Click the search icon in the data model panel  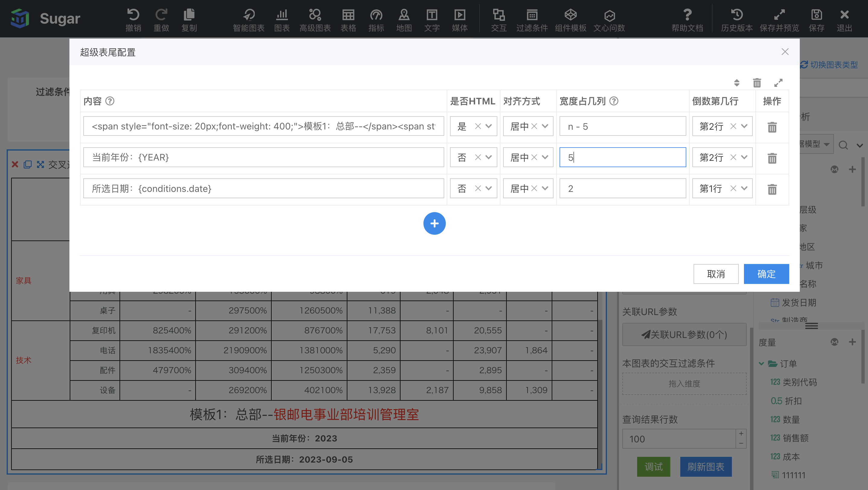point(843,145)
